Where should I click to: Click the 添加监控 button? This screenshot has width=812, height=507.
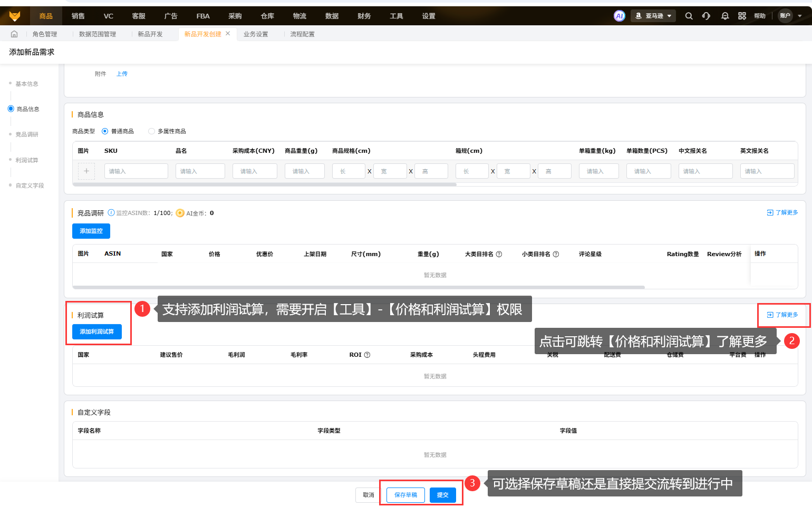coord(91,231)
